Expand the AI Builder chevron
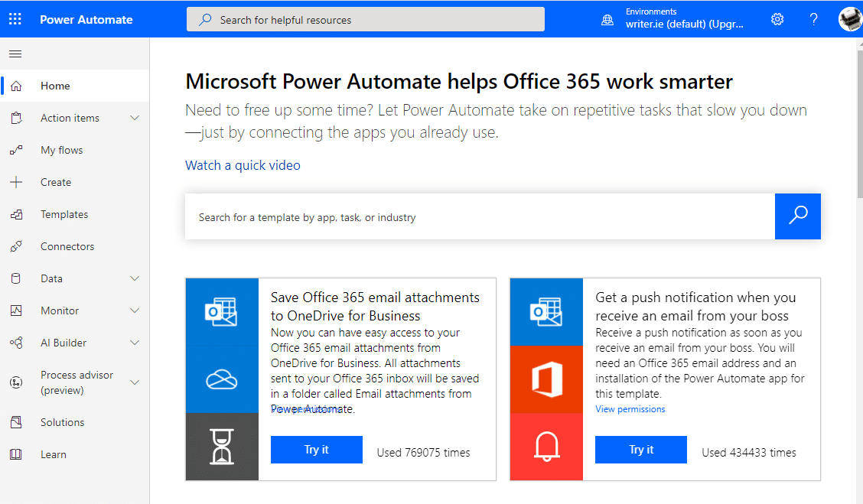Viewport: 863px width, 504px height. pos(135,343)
